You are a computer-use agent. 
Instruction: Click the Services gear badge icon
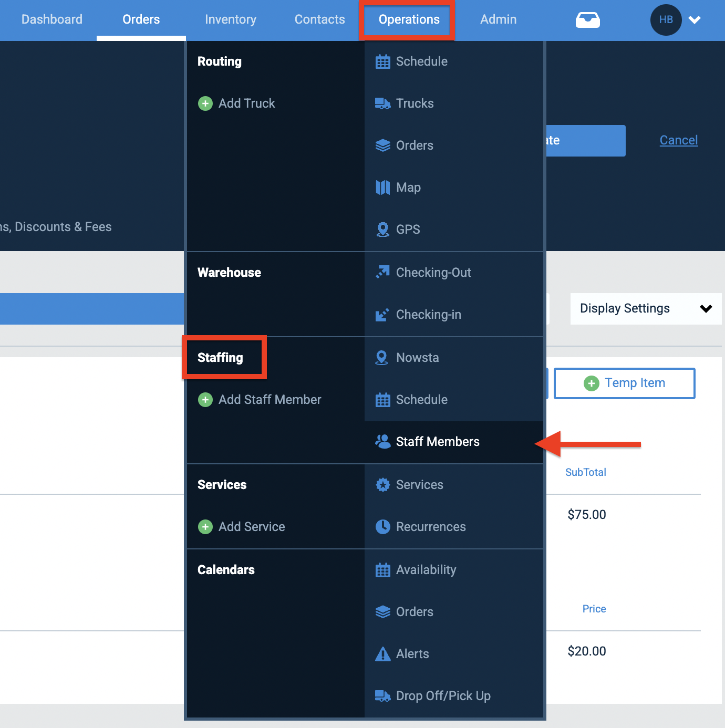point(382,485)
